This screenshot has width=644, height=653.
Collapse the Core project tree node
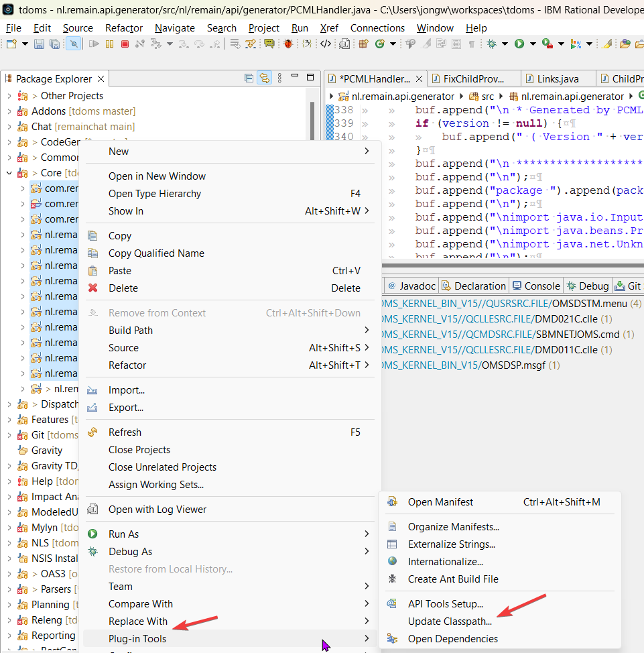[x=9, y=173]
